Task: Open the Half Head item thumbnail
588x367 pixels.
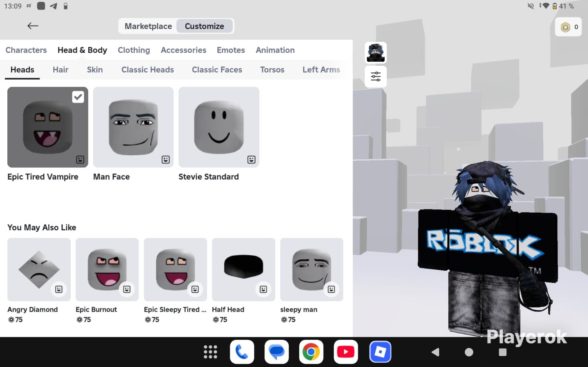Action: point(243,270)
